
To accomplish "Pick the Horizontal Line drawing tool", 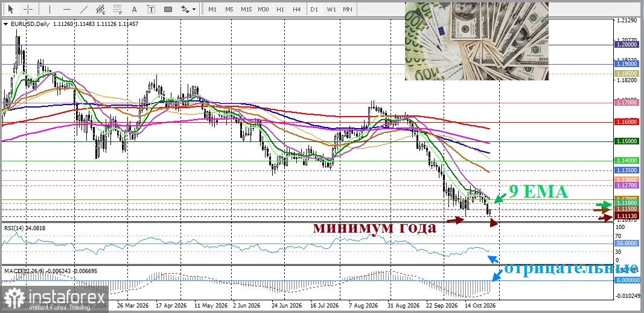I will (67, 8).
